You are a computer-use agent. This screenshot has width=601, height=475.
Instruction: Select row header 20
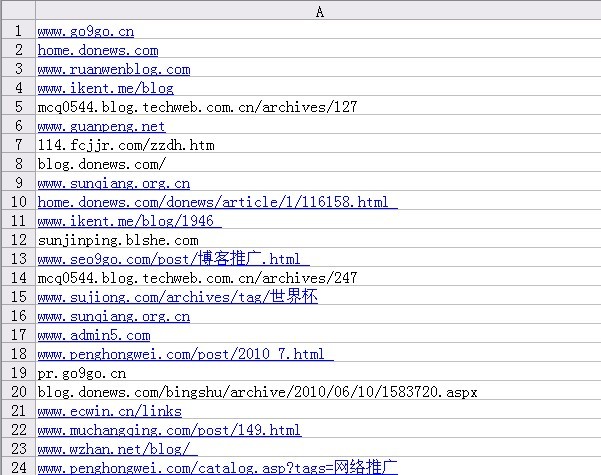click(x=18, y=391)
